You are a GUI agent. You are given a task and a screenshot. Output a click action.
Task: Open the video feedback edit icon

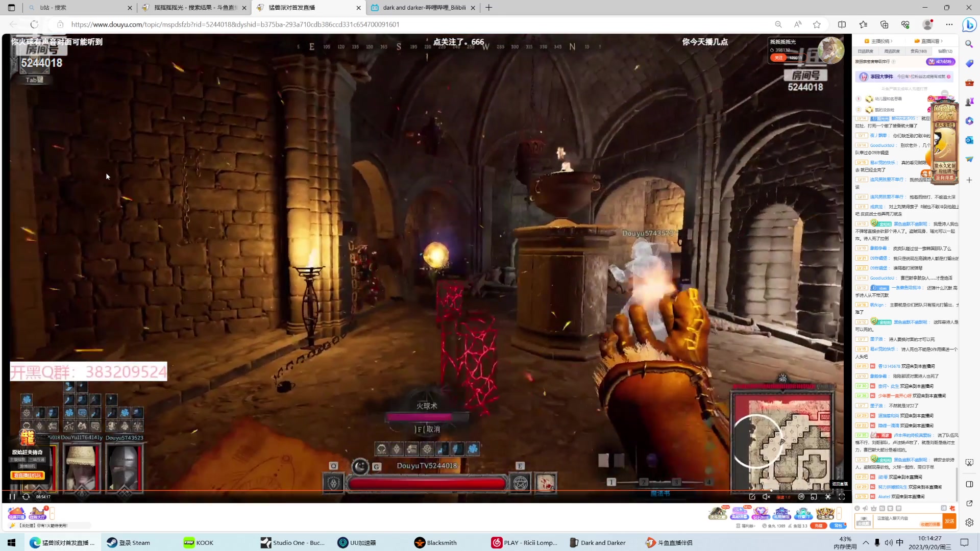[x=752, y=496]
